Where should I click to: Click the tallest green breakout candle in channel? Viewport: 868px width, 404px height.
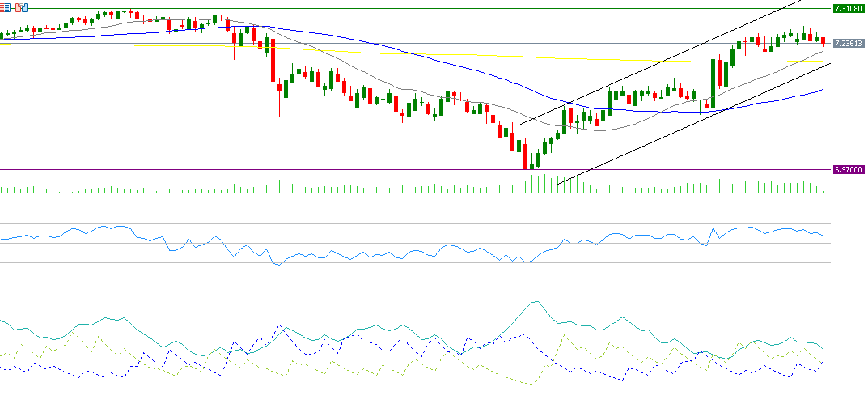click(714, 83)
